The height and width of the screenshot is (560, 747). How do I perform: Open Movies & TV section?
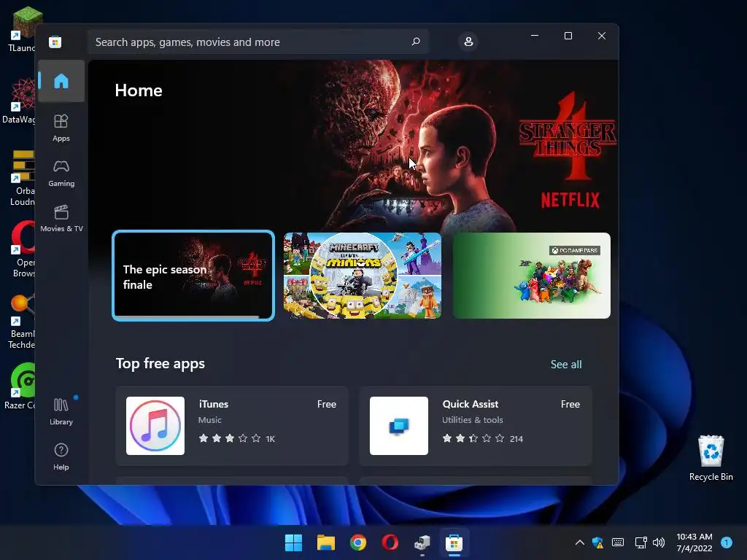click(61, 218)
